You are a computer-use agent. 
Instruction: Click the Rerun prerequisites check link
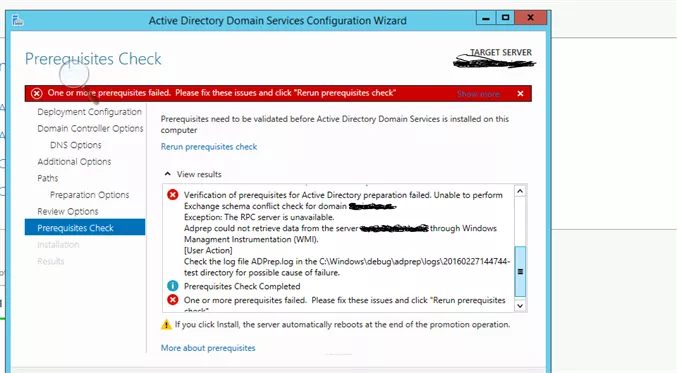209,147
